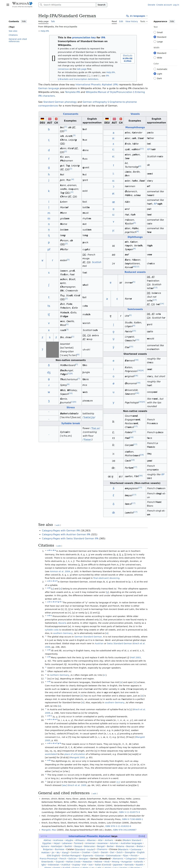Screen dimensions: 186x868
Task: Jump to (Top) in Contents sidebar
Action: point(11,27)
